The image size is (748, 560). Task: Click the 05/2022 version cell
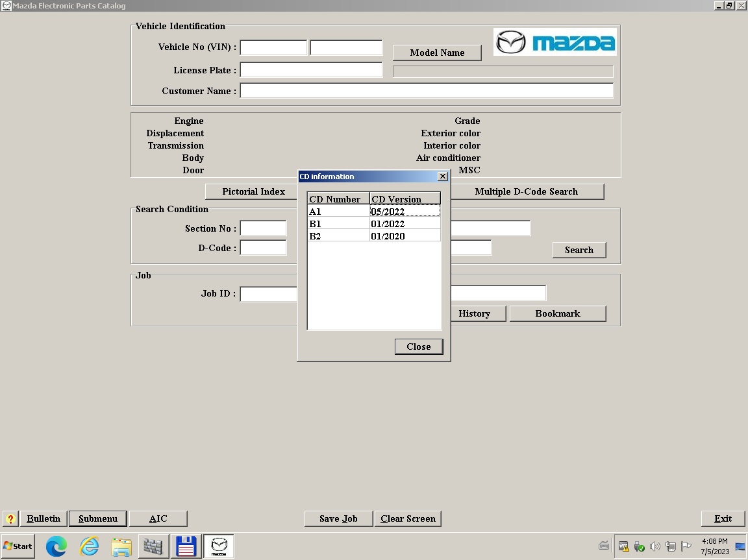pos(405,211)
